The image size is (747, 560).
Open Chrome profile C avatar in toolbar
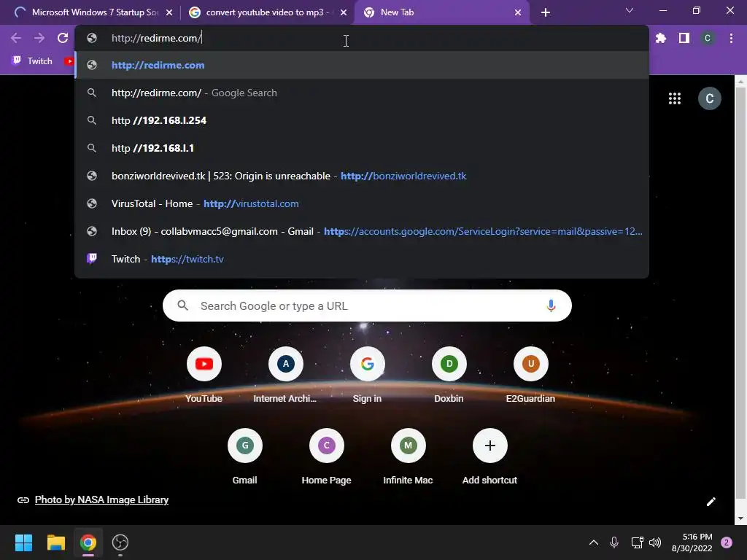708,38
